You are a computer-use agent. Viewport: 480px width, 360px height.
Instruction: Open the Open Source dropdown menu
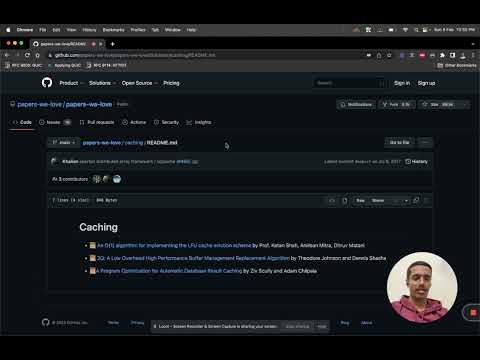tap(139, 83)
